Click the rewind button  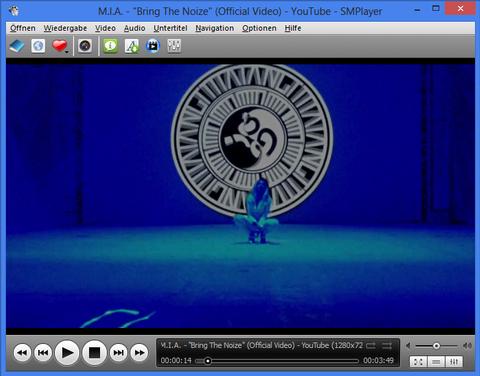(x=22, y=353)
